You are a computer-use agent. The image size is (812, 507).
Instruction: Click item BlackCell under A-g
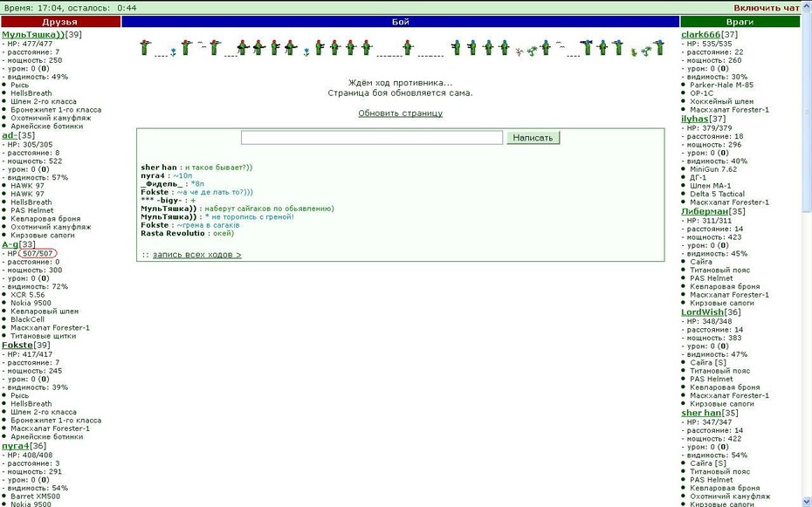(x=27, y=319)
